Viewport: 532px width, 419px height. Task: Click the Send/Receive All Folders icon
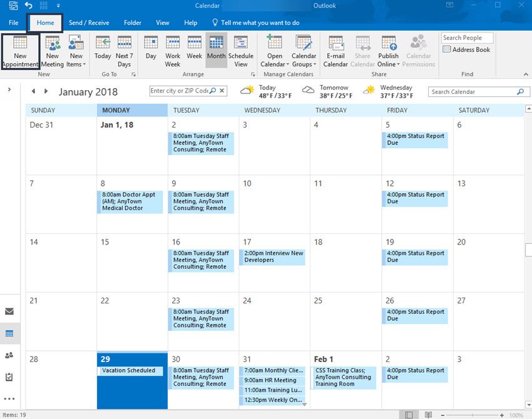coord(13,6)
